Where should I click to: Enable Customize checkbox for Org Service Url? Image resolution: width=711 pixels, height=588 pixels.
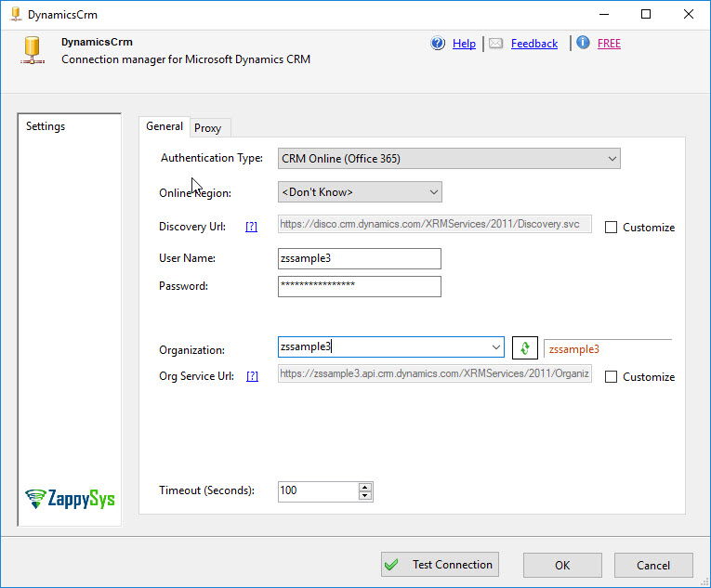pos(611,377)
